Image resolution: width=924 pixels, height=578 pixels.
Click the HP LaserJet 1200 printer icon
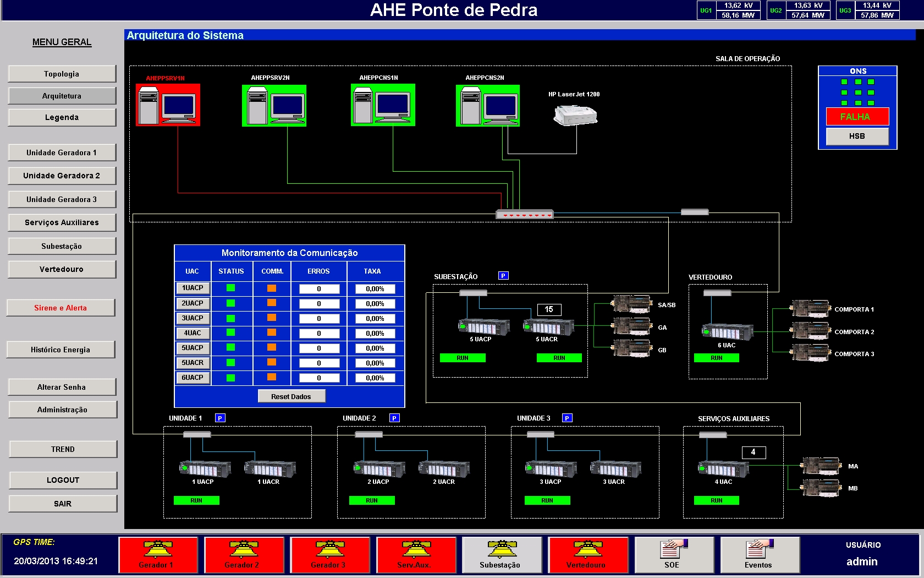[575, 115]
